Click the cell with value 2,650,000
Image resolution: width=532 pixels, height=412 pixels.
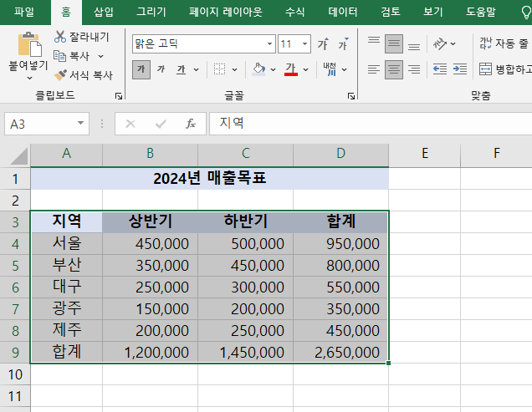point(341,353)
